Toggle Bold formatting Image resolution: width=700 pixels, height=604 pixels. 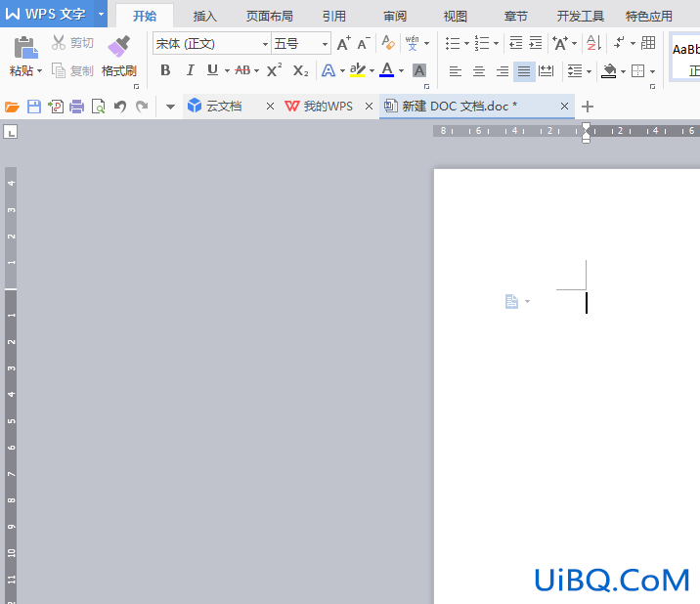coord(165,70)
